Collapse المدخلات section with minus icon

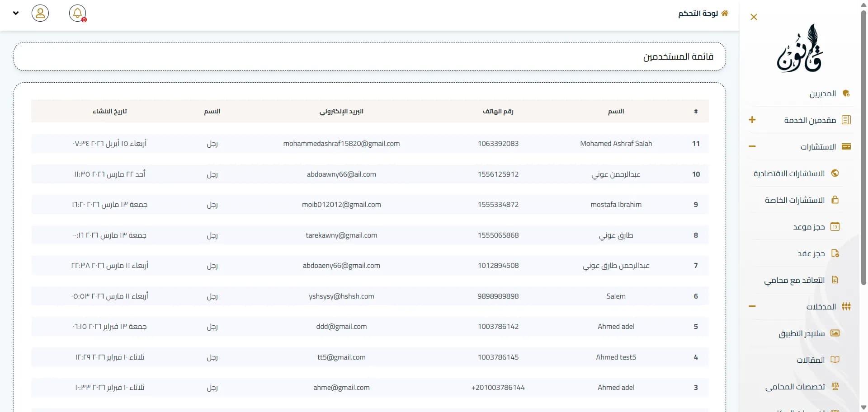pyautogui.click(x=752, y=306)
